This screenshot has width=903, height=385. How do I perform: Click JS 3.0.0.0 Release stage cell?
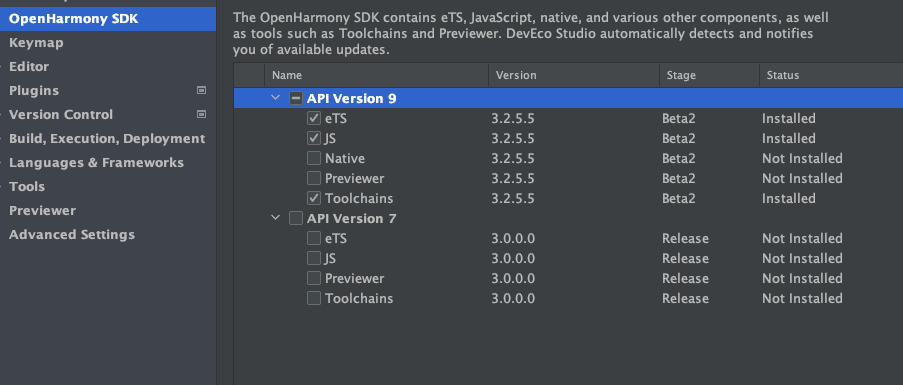pyautogui.click(x=685, y=258)
